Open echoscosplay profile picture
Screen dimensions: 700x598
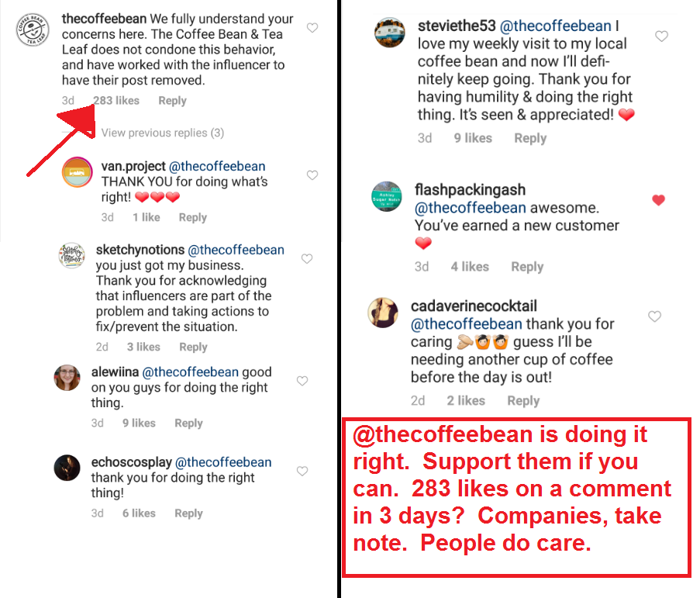pyautogui.click(x=68, y=468)
